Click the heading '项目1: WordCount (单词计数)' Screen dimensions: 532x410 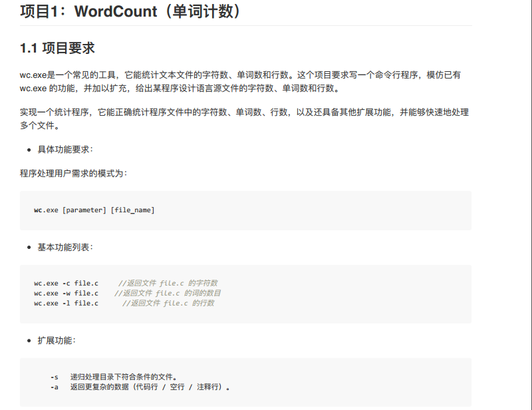tap(131, 11)
